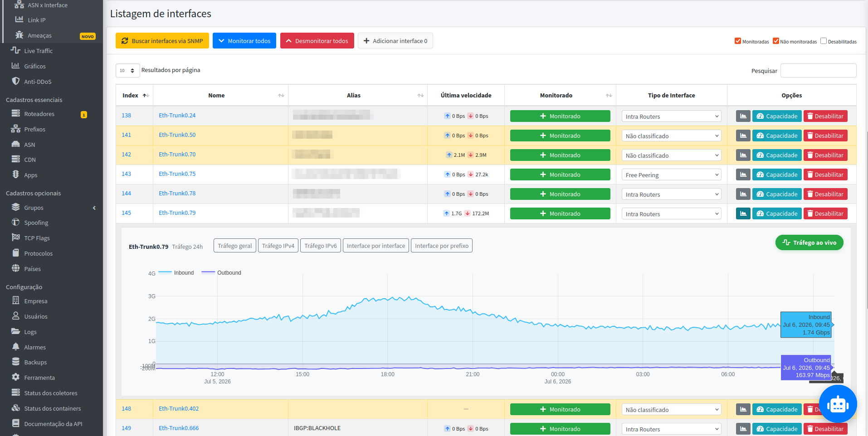Switch to Interface por prefixo tab
868x436 pixels.
tap(442, 246)
